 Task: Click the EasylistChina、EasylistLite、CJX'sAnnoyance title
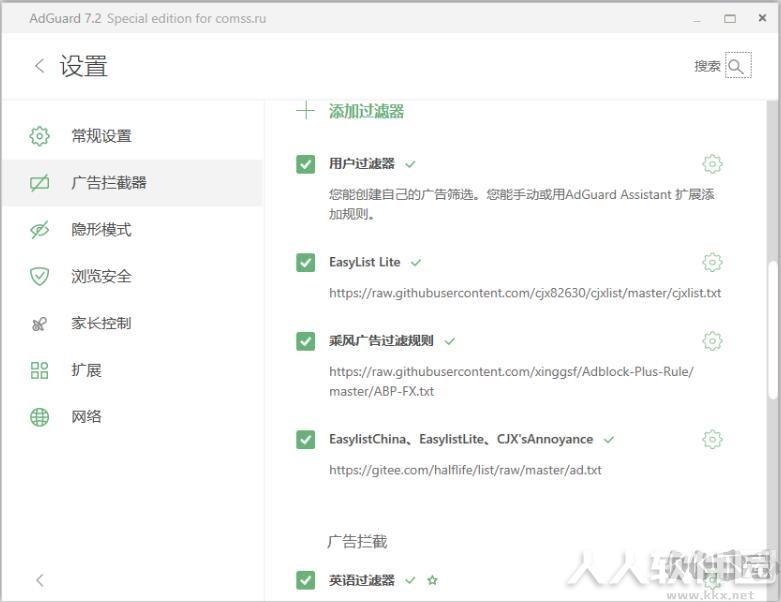tap(461, 440)
